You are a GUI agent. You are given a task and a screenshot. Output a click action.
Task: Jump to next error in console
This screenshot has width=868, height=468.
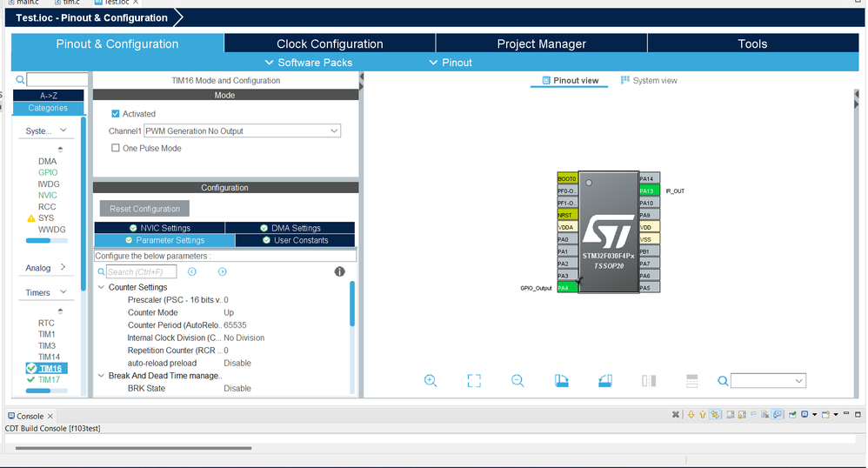pos(691,414)
